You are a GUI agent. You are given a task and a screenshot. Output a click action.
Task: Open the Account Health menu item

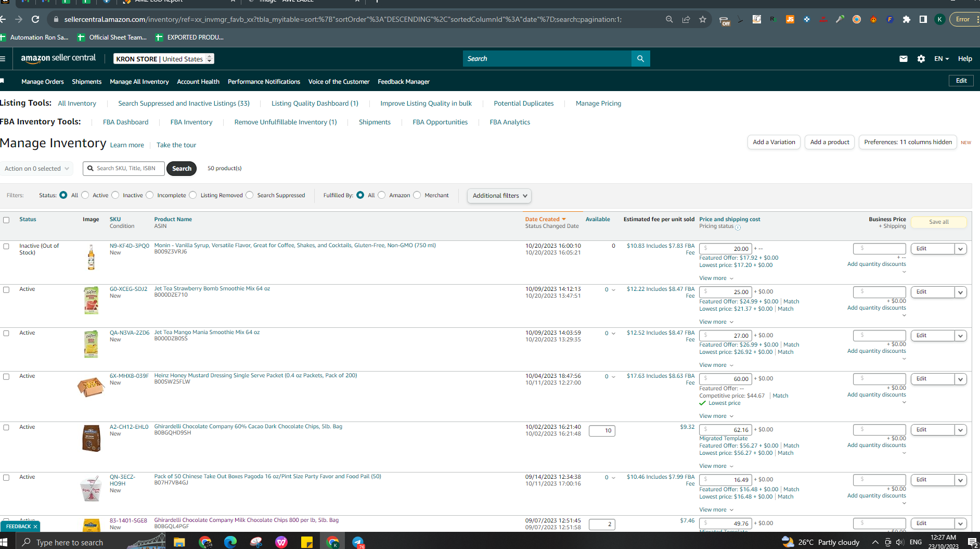[198, 82]
